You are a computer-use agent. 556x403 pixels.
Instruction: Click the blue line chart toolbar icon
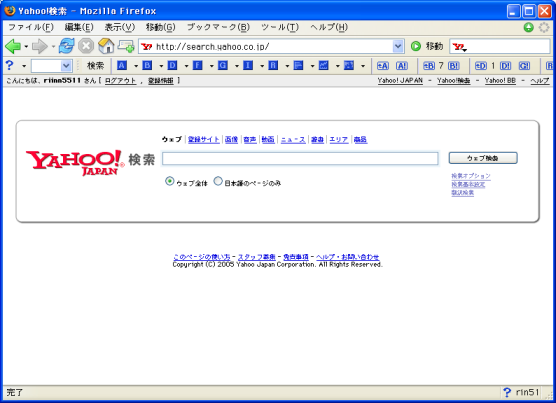[323, 66]
